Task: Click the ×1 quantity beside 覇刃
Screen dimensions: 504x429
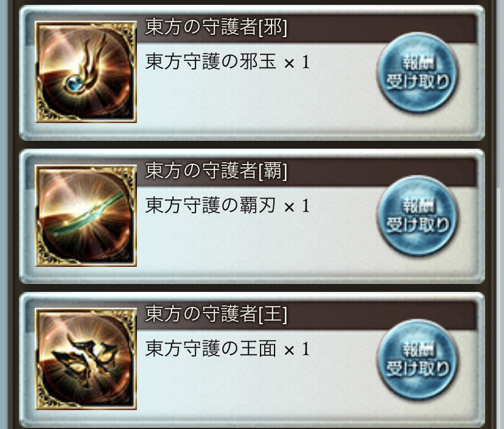Action: (297, 206)
